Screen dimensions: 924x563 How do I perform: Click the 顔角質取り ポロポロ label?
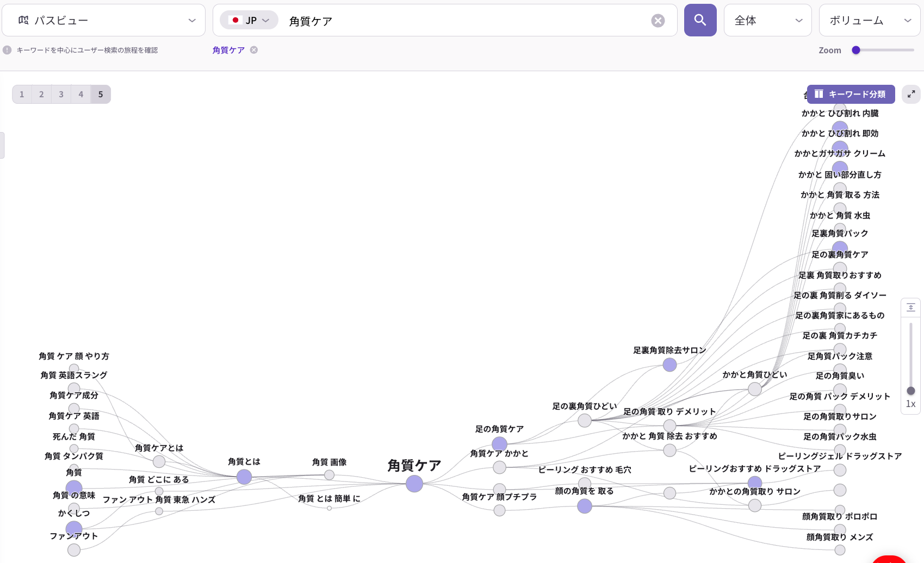(840, 516)
